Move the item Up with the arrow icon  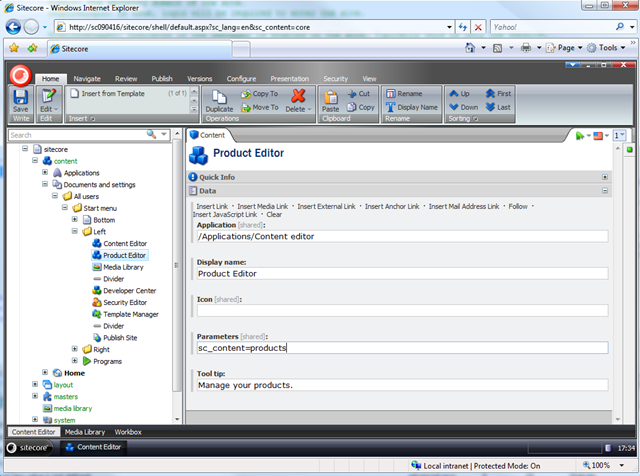pos(453,93)
